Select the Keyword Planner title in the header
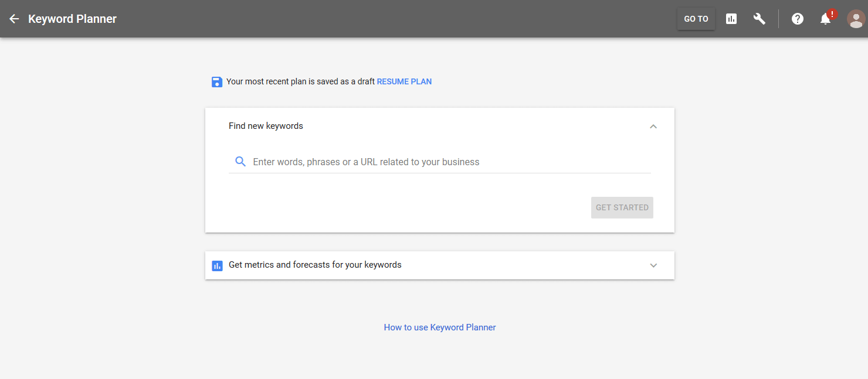 72,18
